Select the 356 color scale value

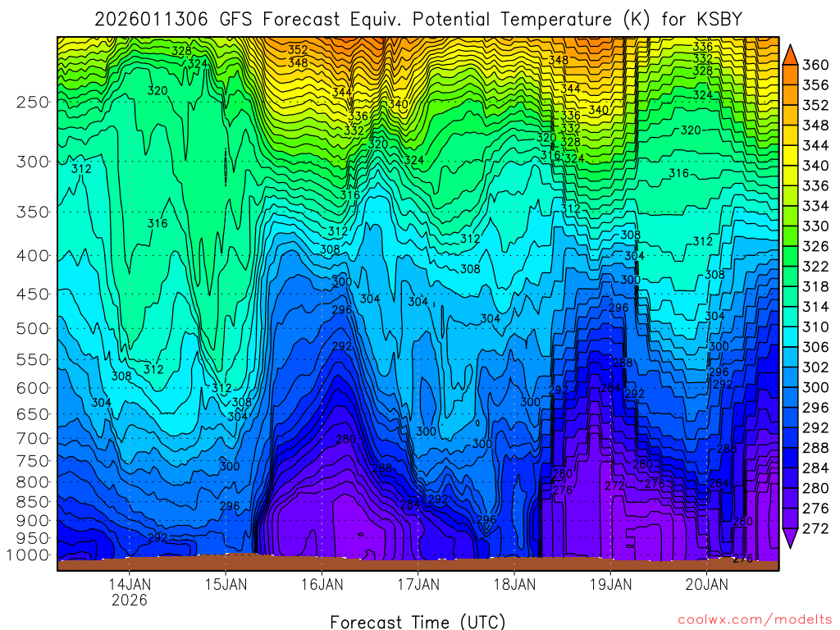(815, 85)
